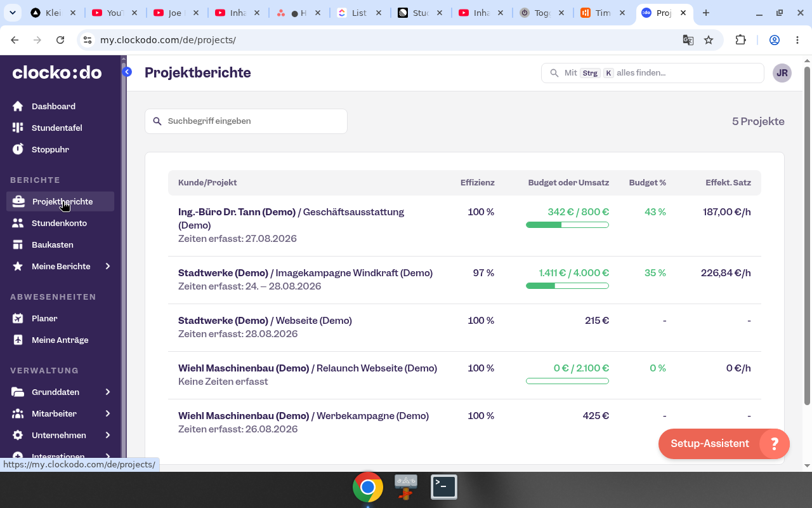Viewport: 812px width, 508px height.
Task: Open the tab search dropdown
Action: point(13,13)
